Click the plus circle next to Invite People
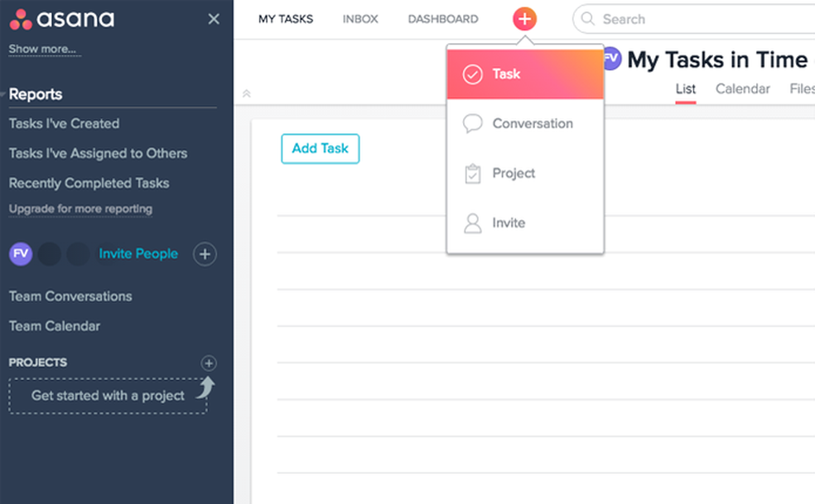Screen dimensions: 815x504 coord(205,254)
